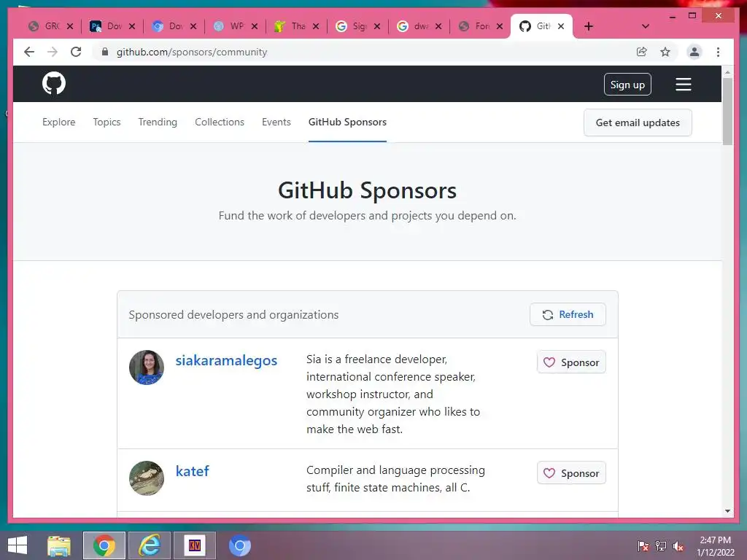Viewport: 747px width, 560px height.
Task: Refresh the sponsored developers list
Action: click(x=568, y=314)
